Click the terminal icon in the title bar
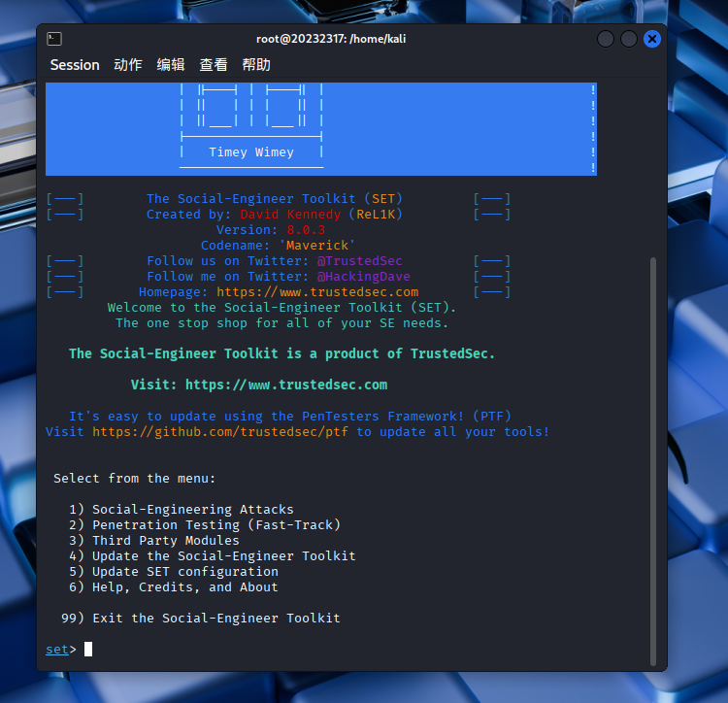 click(x=54, y=39)
